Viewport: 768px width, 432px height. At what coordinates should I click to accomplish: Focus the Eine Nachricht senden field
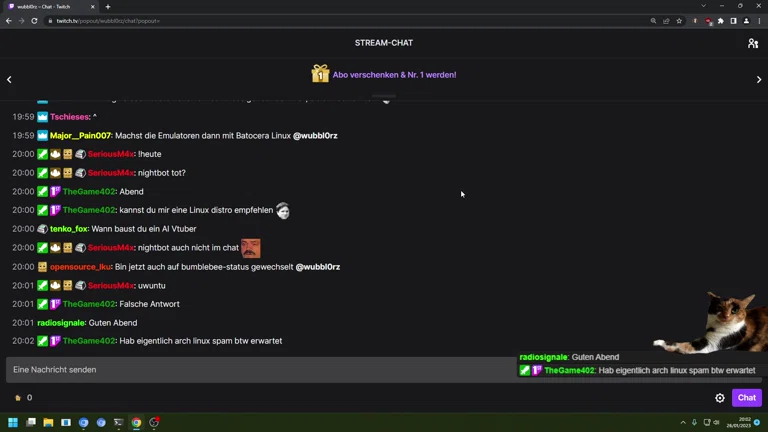[260, 370]
